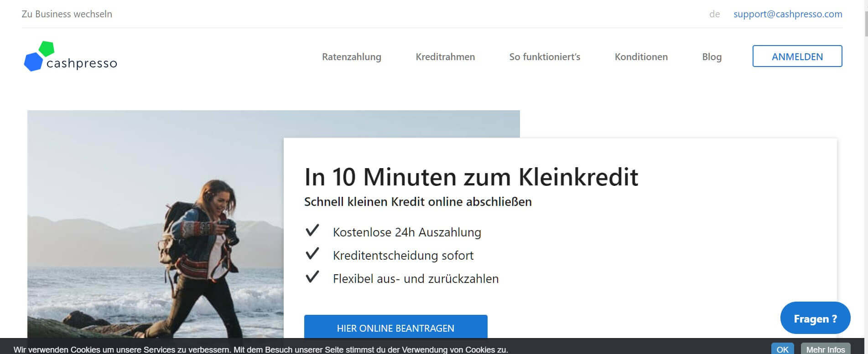Click the cookie notice text

(261, 349)
